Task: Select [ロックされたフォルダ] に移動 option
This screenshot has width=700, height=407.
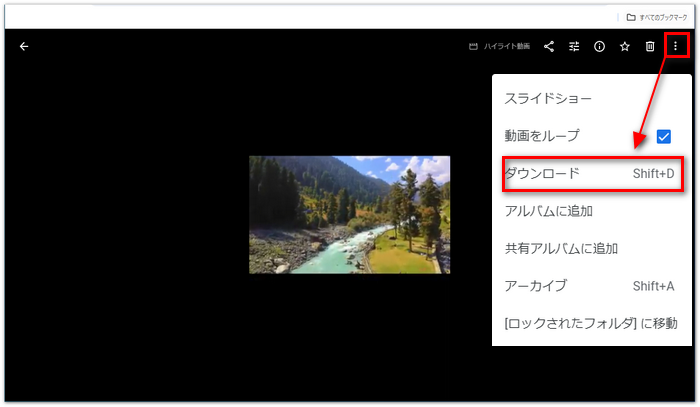Action: (590, 323)
